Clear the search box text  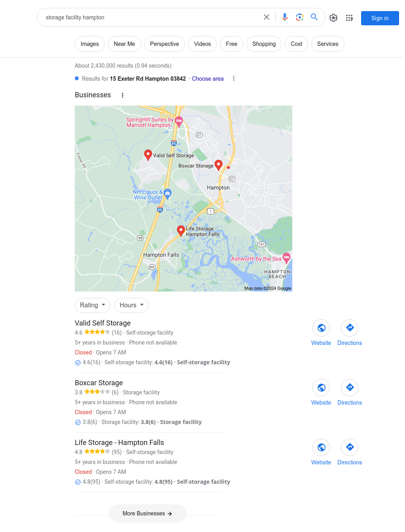(x=267, y=17)
